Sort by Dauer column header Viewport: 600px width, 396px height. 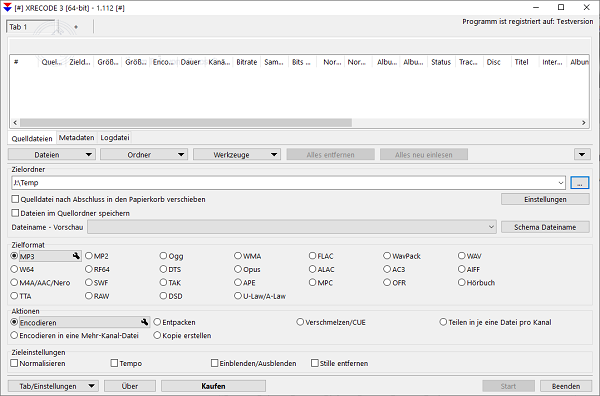click(x=190, y=62)
